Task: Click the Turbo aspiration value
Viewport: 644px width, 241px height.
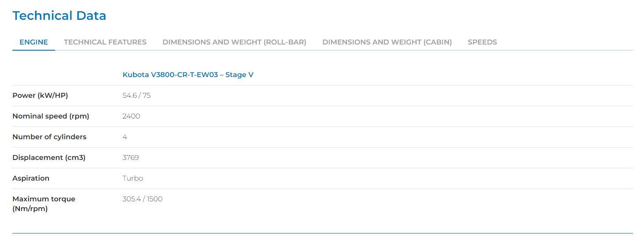Action: point(133,178)
